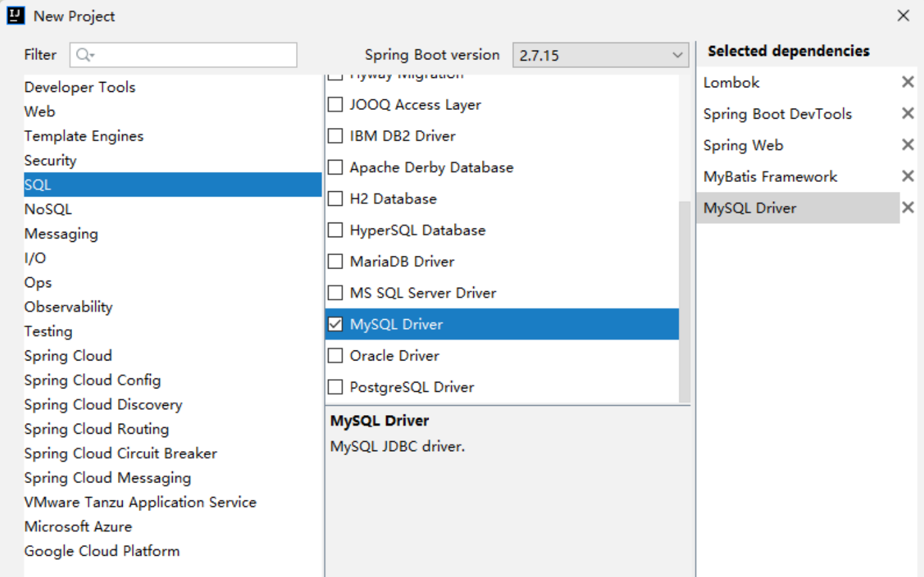Image resolution: width=924 pixels, height=577 pixels.
Task: Select Spring Boot DevTools in selected list
Action: coord(798,113)
